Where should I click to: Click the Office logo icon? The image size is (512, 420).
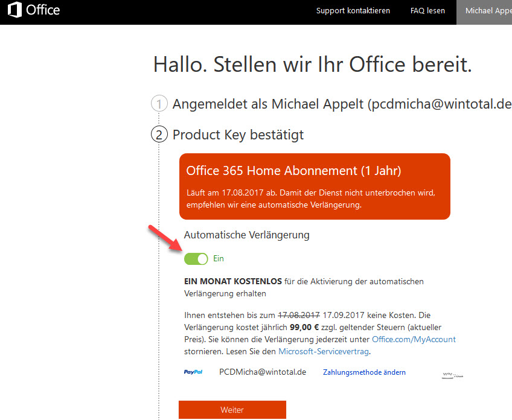pyautogui.click(x=14, y=11)
